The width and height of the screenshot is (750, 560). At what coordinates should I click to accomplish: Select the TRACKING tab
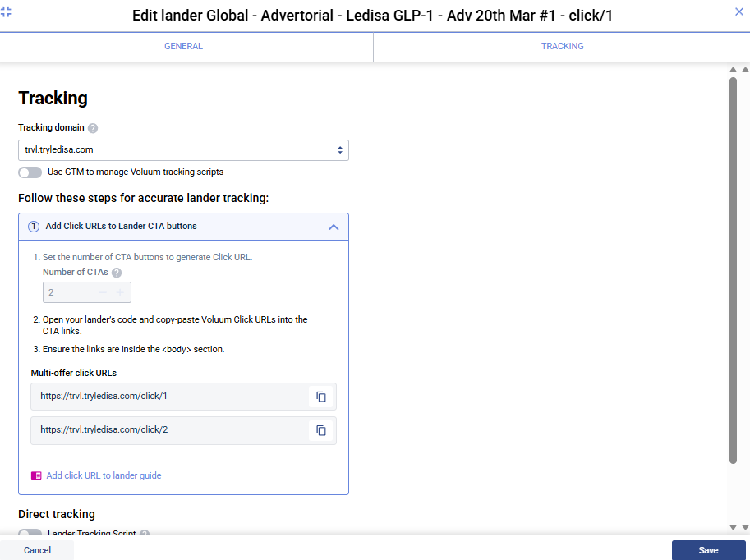pyautogui.click(x=562, y=46)
